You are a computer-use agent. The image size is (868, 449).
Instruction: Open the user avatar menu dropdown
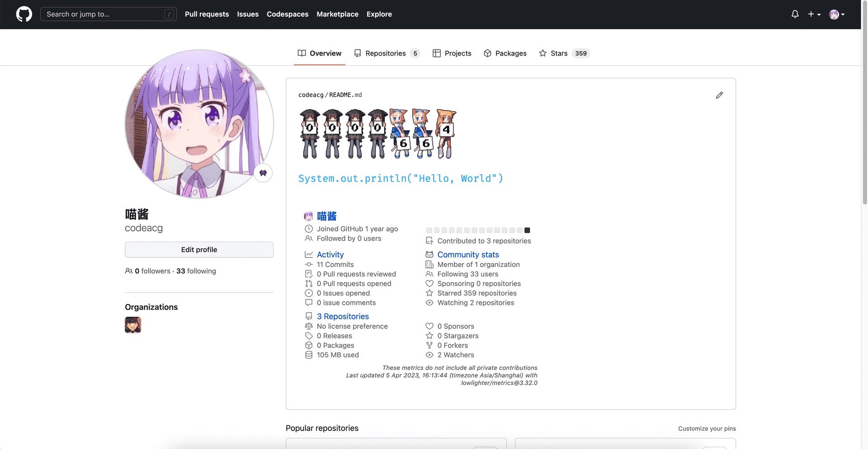(837, 14)
